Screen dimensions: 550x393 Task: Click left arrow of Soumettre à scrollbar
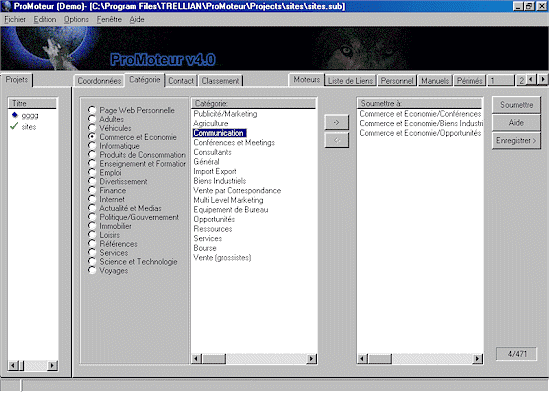coord(363,359)
